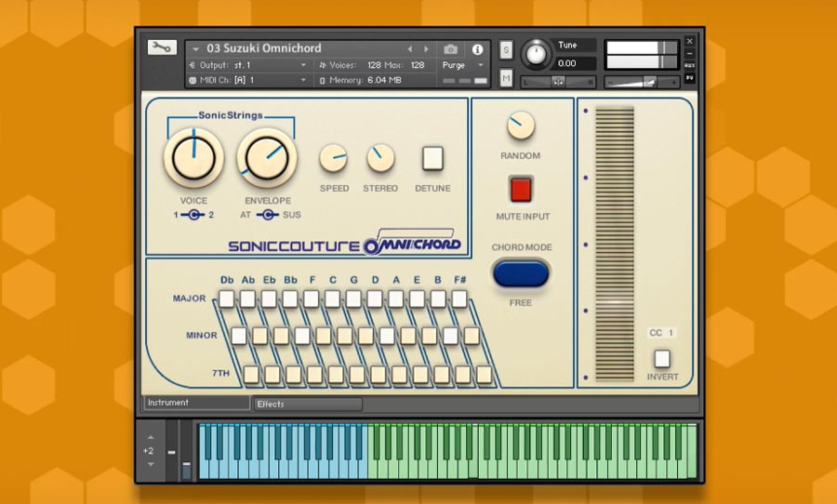Select next instrument with right arrow
Viewport: 837px width, 504px height.
(x=426, y=49)
